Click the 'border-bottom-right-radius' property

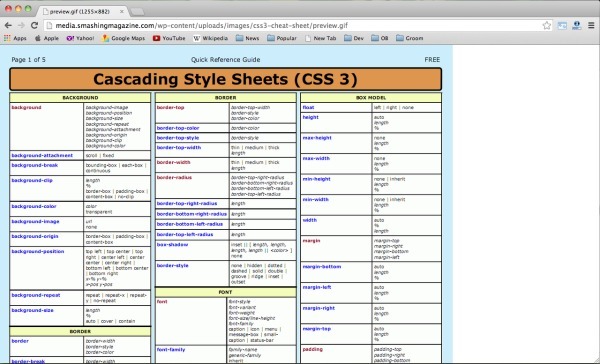(192, 214)
